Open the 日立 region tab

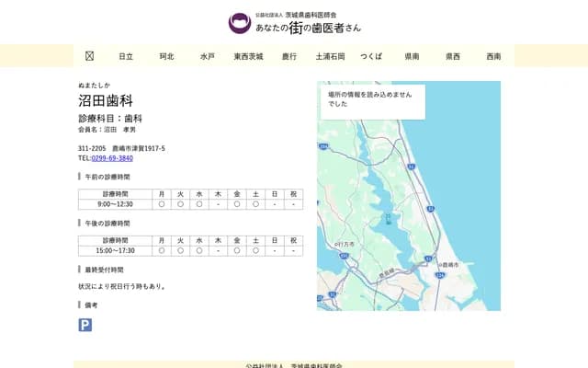(x=126, y=56)
